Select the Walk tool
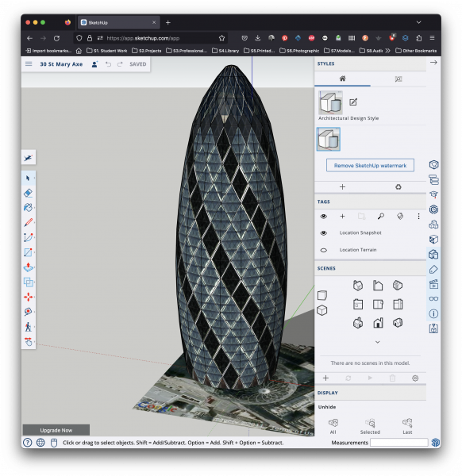Viewport: 462px width, 476px height. click(x=28, y=327)
